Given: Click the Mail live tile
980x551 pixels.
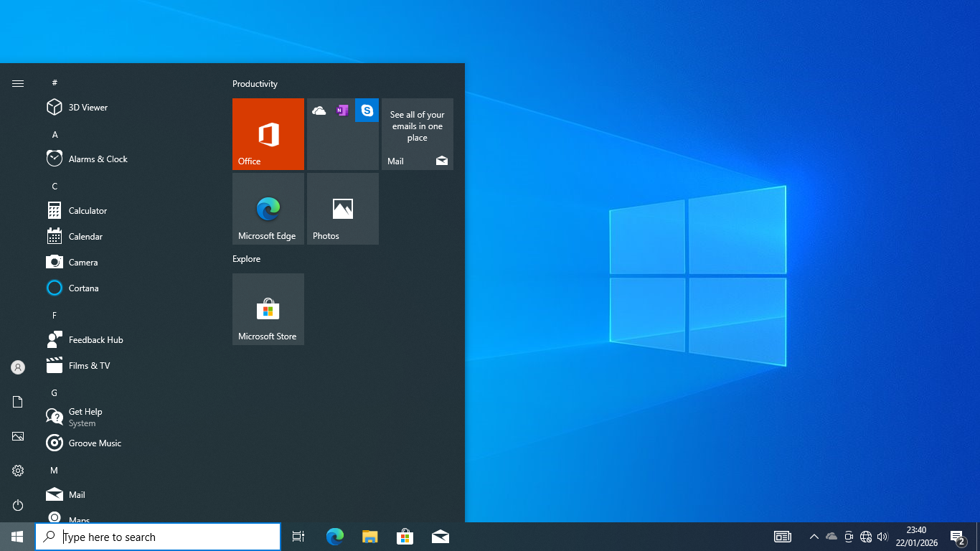Looking at the screenshot, I should click(x=418, y=134).
